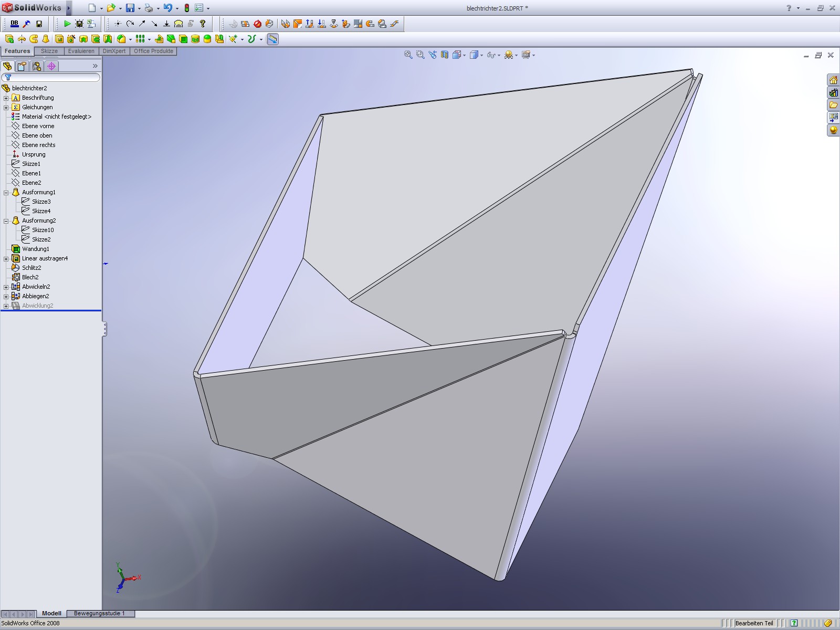Viewport: 840px width, 630px height.
Task: Click the Zoom to Fit icon
Action: [x=408, y=55]
